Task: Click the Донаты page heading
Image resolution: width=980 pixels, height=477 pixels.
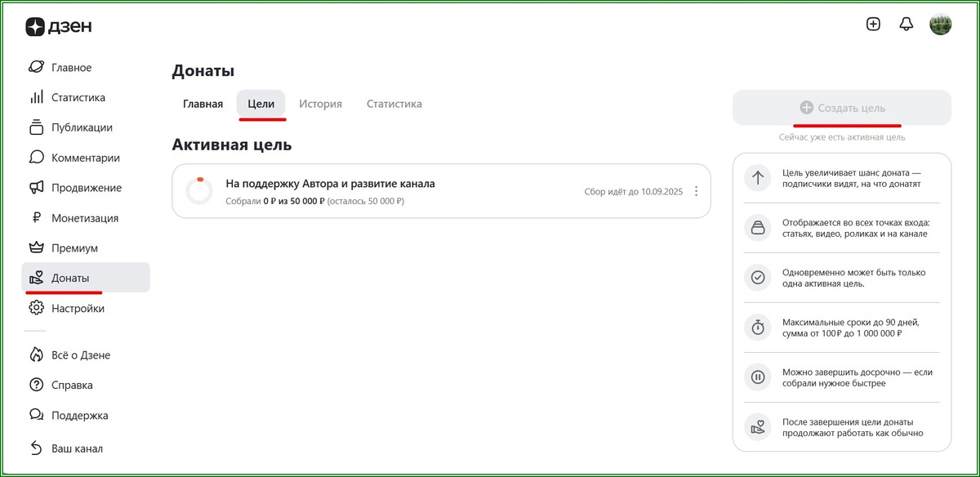Action: point(203,71)
